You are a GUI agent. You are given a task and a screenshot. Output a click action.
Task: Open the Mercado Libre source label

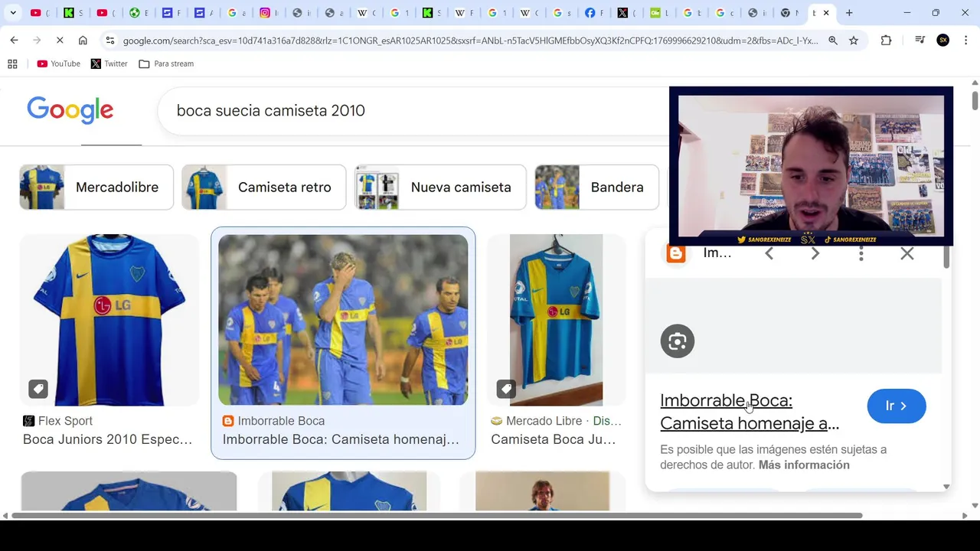(556, 421)
